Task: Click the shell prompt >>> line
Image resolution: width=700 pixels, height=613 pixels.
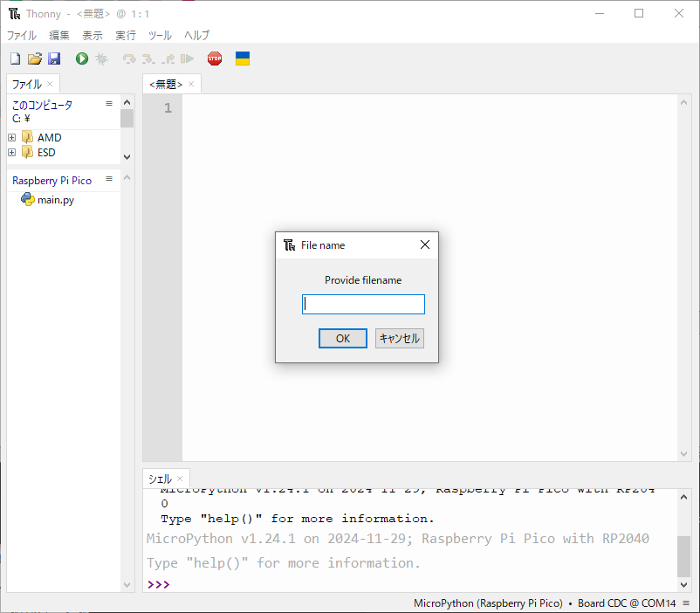Action: coord(159,584)
